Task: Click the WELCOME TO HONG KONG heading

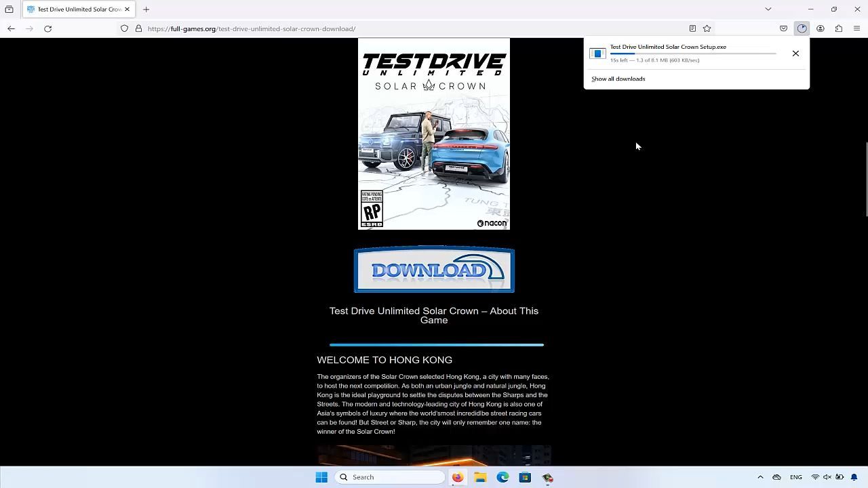Action: pos(384,360)
